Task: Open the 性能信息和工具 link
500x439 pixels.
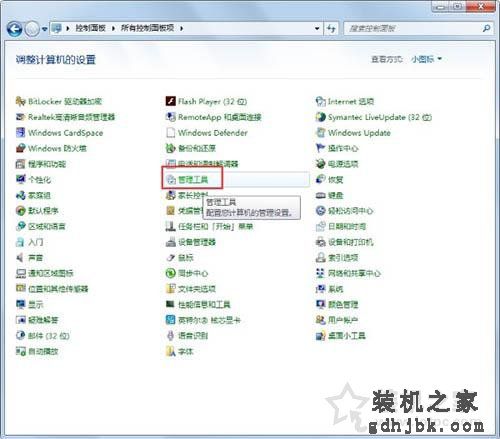Action: (204, 304)
